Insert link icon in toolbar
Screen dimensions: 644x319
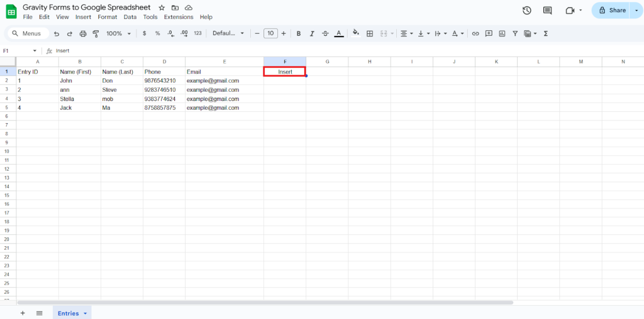tap(475, 34)
